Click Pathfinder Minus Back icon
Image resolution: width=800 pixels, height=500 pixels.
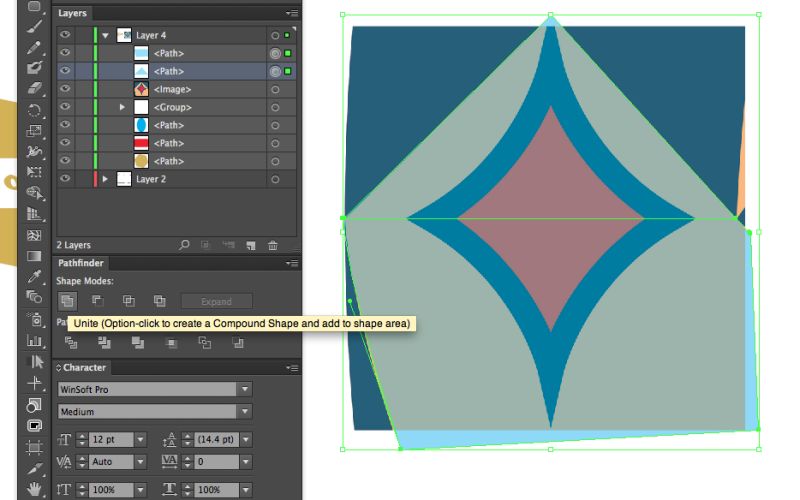click(x=238, y=343)
